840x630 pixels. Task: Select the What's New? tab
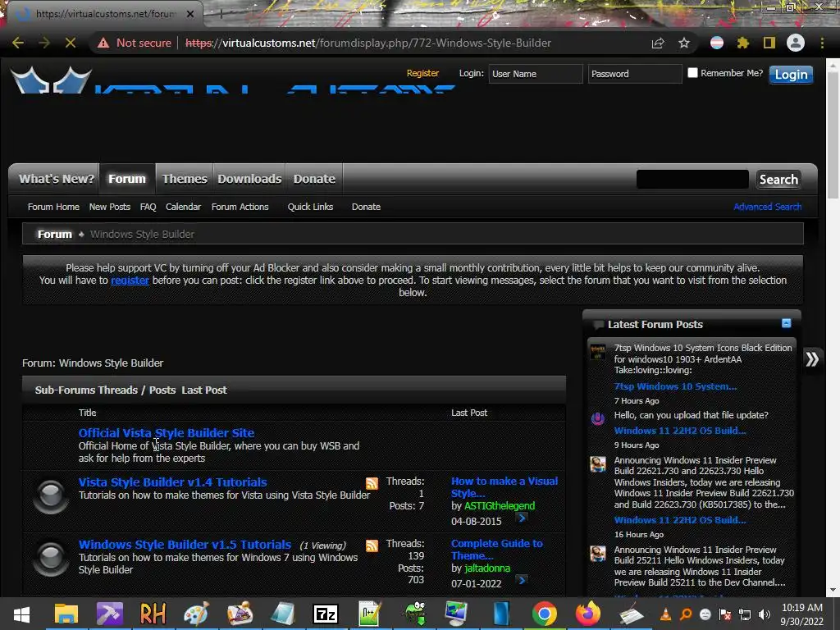pos(57,179)
